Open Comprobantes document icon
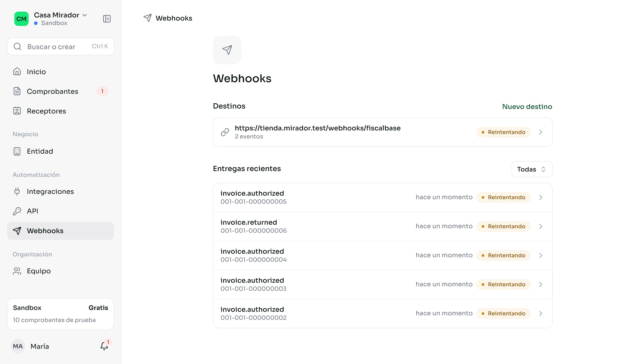The height and width of the screenshot is (364, 644). [x=17, y=91]
